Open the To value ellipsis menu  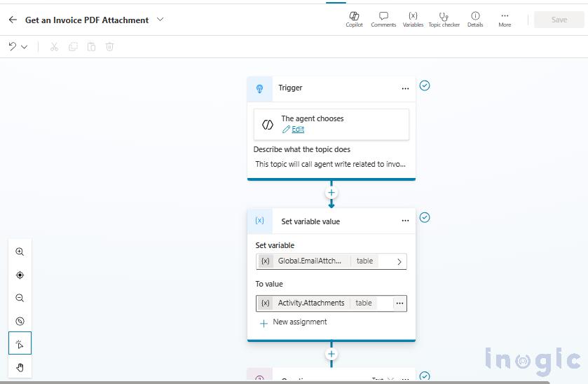coord(399,303)
